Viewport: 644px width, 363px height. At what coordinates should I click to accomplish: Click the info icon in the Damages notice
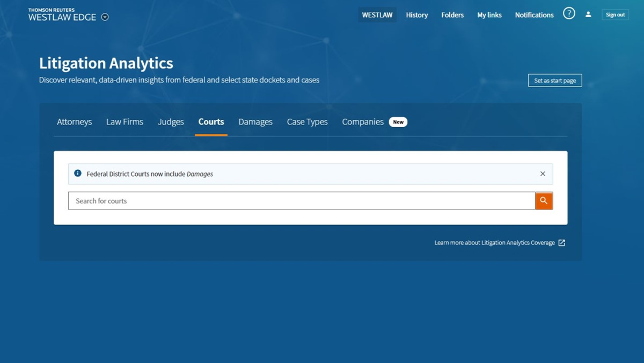coord(78,173)
